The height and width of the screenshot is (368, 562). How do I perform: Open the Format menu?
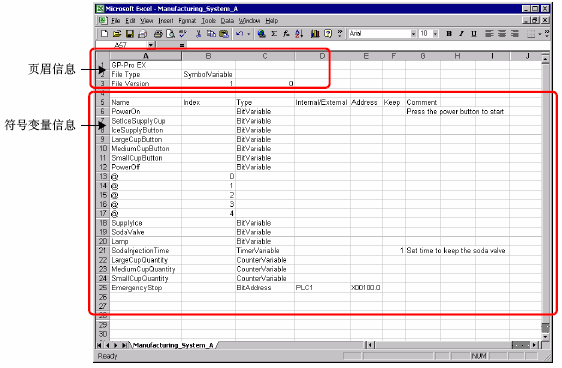coord(187,21)
